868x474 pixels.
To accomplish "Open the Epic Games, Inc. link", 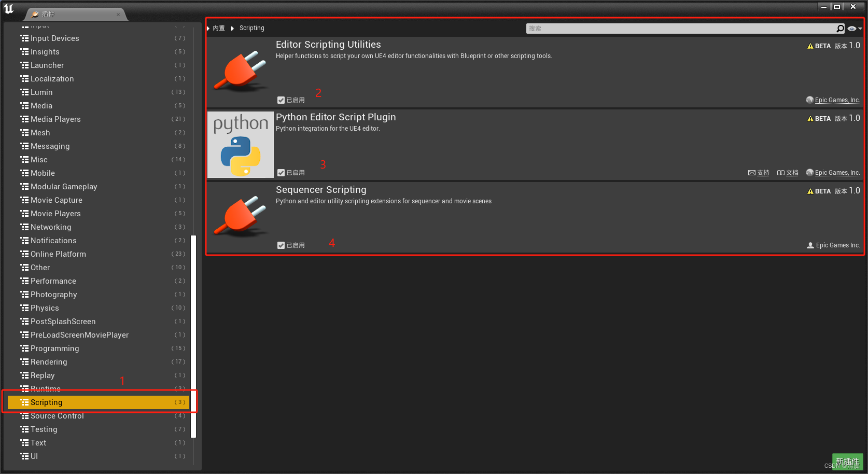I will pyautogui.click(x=837, y=100).
